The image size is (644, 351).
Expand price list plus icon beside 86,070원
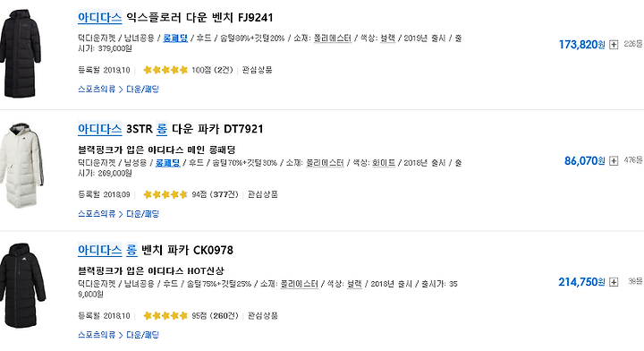pyautogui.click(x=614, y=161)
